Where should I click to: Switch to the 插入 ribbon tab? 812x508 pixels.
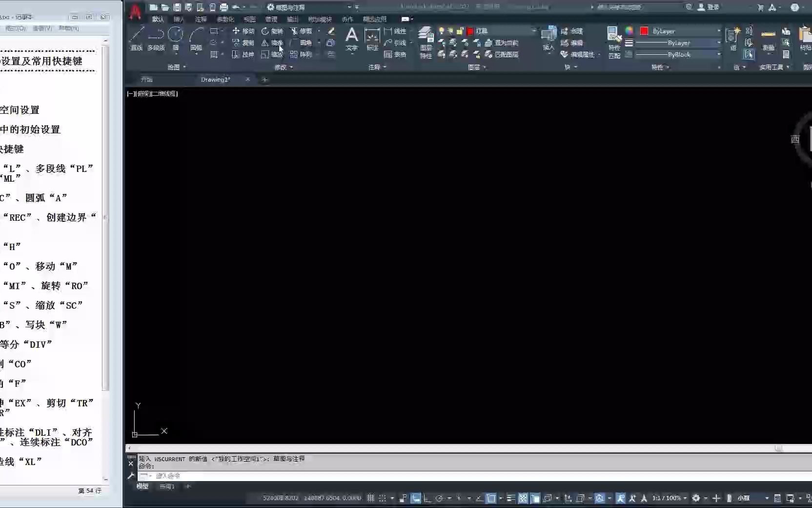click(x=179, y=20)
